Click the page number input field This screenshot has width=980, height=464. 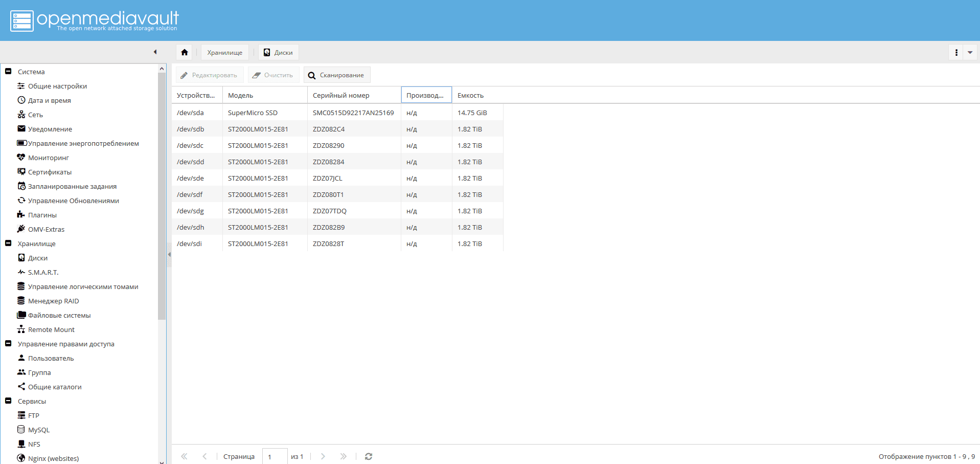275,456
